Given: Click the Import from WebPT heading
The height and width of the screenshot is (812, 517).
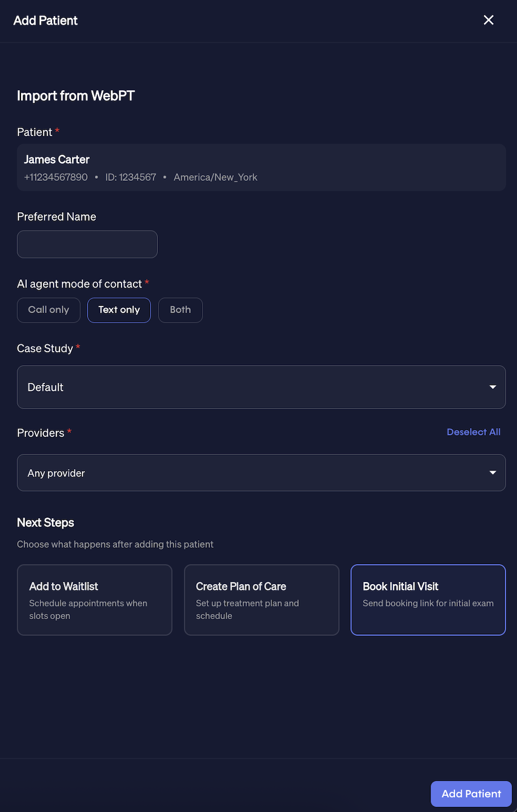Looking at the screenshot, I should pyautogui.click(x=75, y=96).
